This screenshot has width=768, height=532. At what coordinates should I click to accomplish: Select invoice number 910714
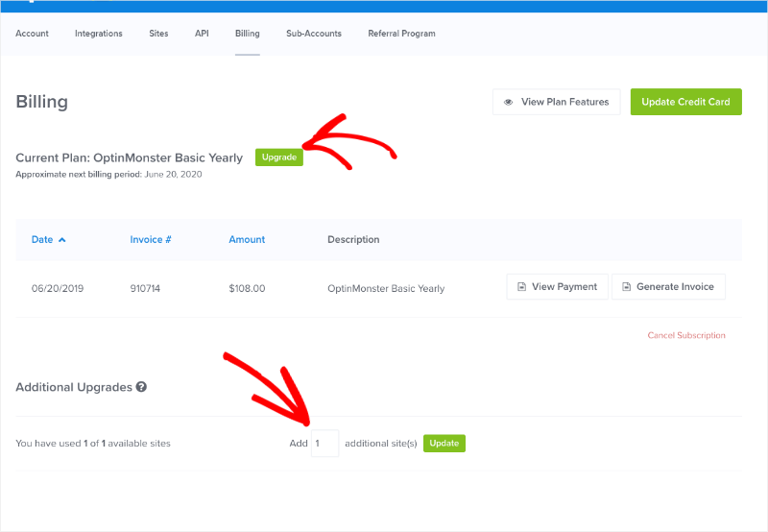tap(145, 288)
